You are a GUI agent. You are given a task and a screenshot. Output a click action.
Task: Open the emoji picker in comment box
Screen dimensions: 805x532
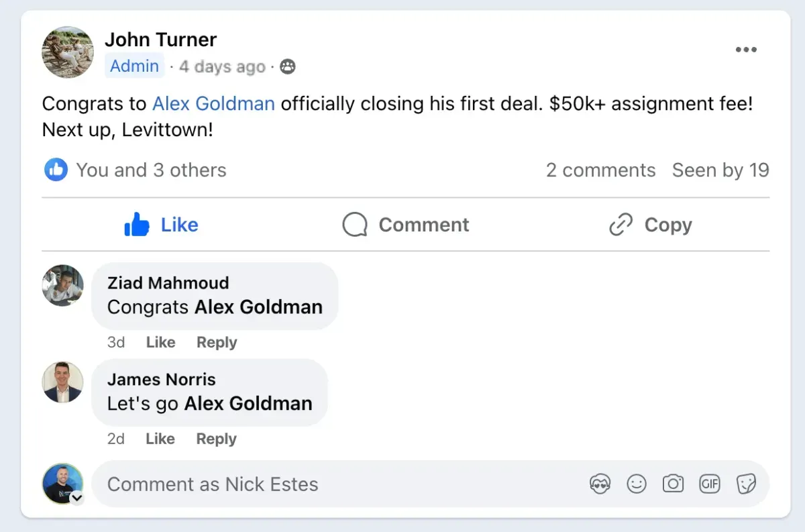click(x=636, y=484)
